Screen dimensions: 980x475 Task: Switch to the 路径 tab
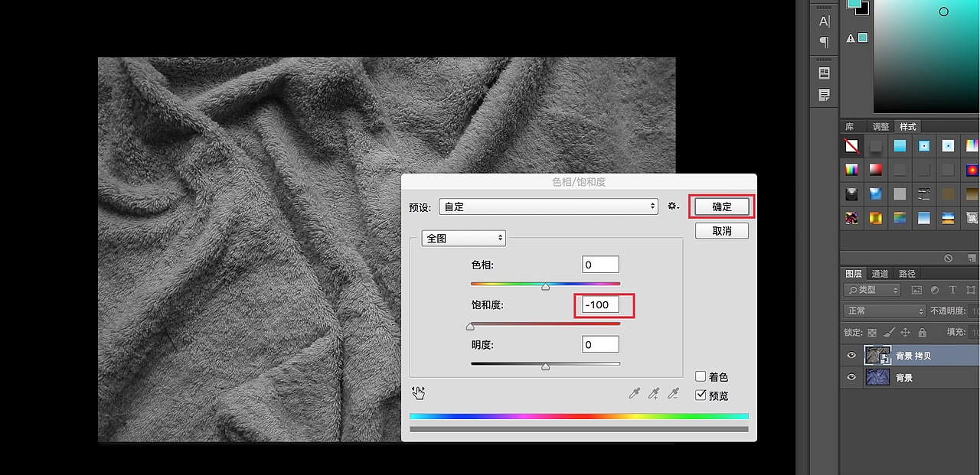[x=907, y=273]
